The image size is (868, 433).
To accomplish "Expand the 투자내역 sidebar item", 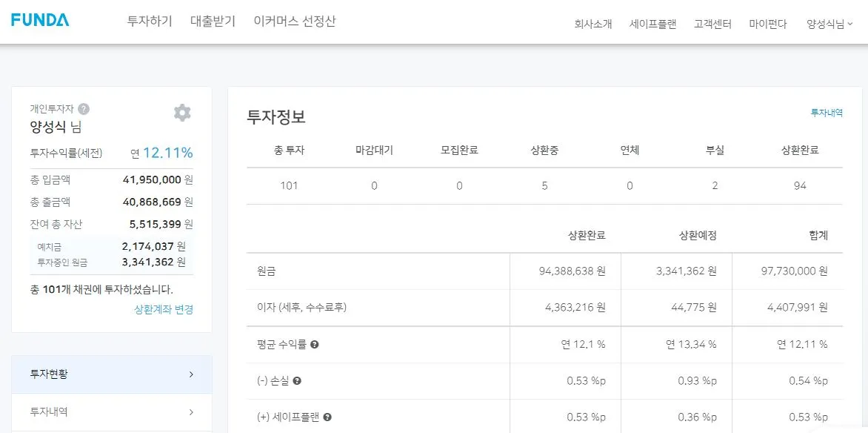I will coord(111,412).
